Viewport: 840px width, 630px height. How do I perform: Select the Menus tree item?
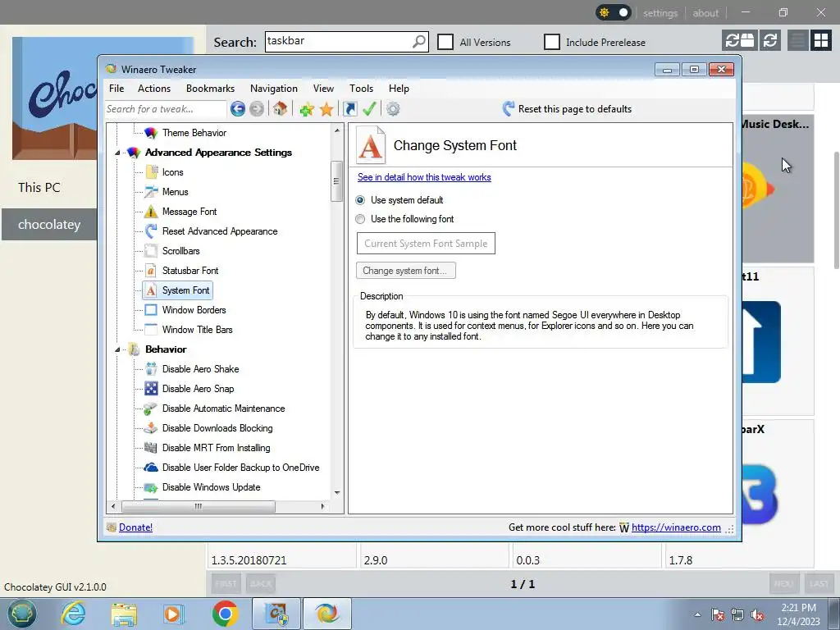(176, 192)
